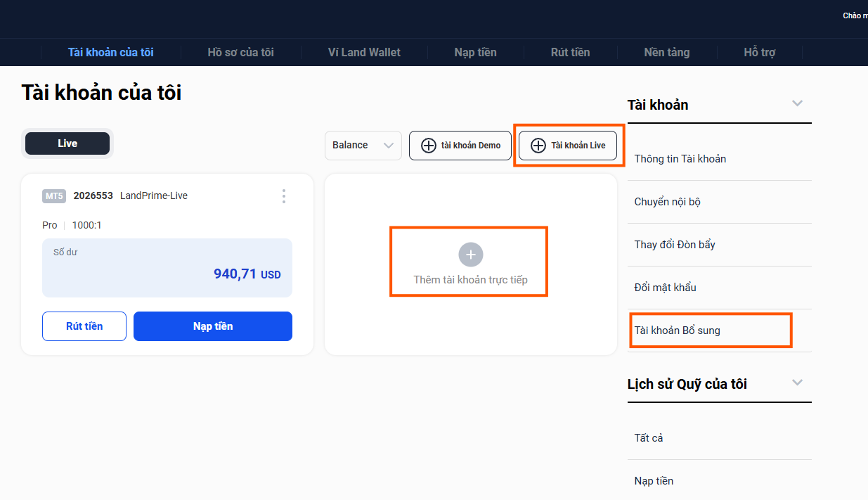Click the plus icon on Tài khoản Live
868x500 pixels.
pyautogui.click(x=538, y=146)
